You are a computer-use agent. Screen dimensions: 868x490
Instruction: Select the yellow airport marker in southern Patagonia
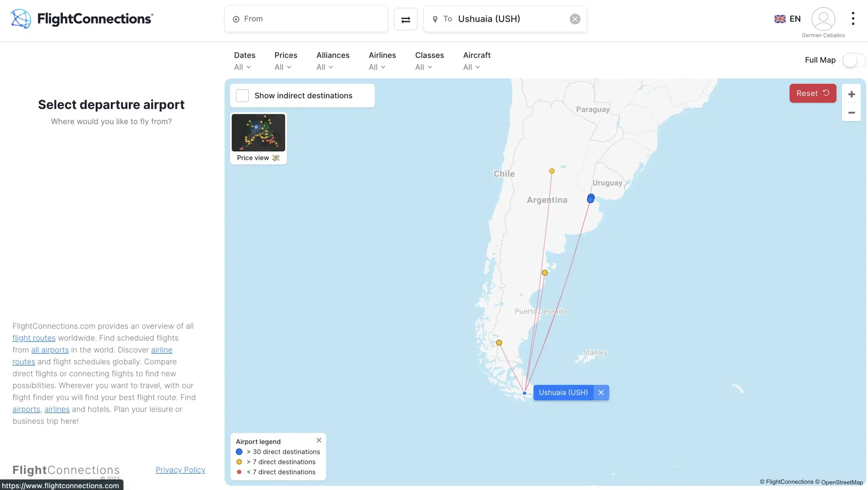click(499, 343)
